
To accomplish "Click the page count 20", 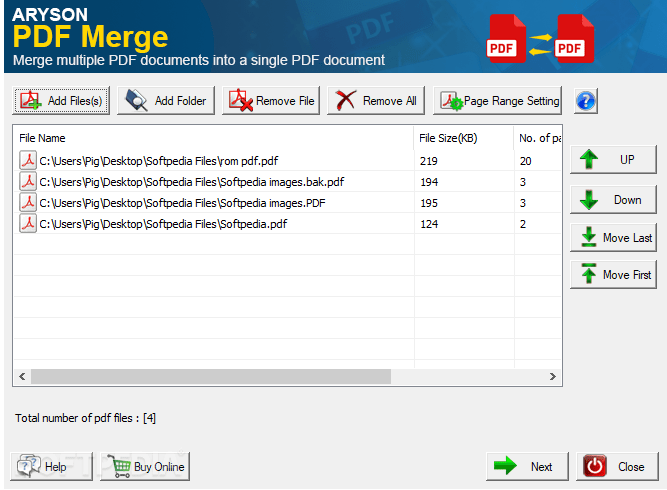I will tap(525, 161).
